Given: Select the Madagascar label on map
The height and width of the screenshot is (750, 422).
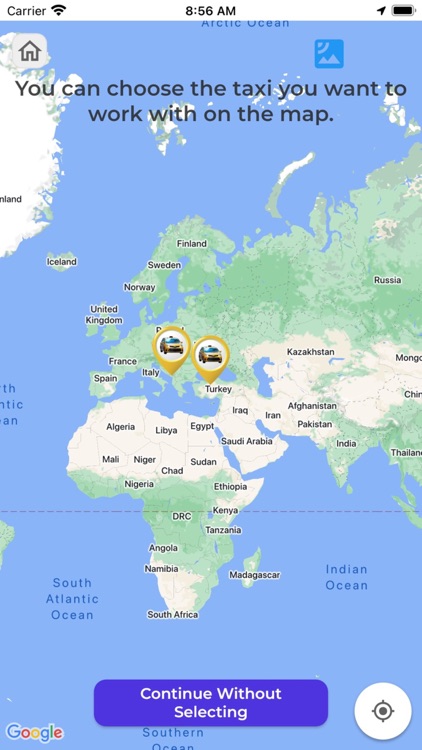Looking at the screenshot, I should tap(254, 575).
